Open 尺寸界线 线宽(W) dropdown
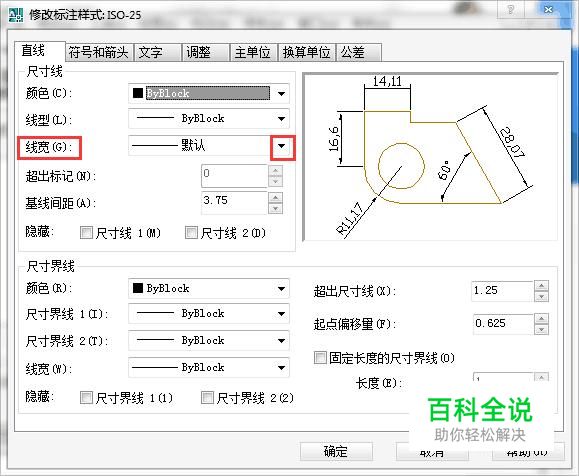This screenshot has height=476, width=579. coord(209,367)
